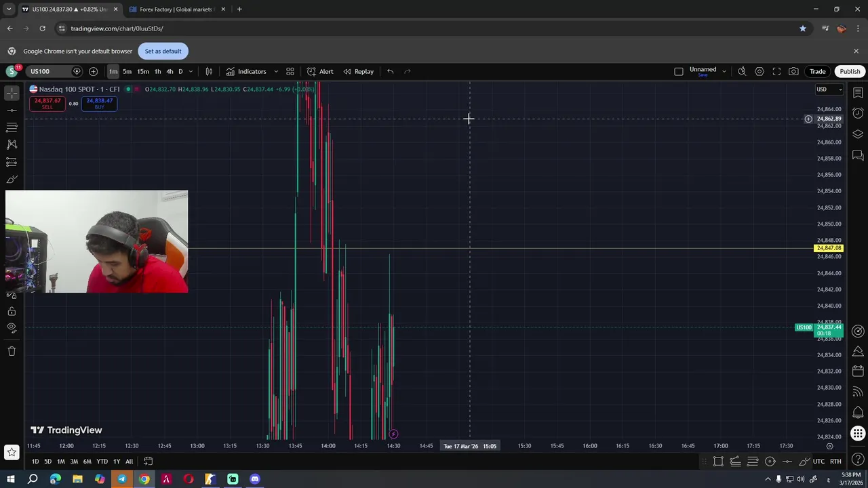The image size is (868, 488).
Task: Select the layout setup square icon
Action: point(679,71)
